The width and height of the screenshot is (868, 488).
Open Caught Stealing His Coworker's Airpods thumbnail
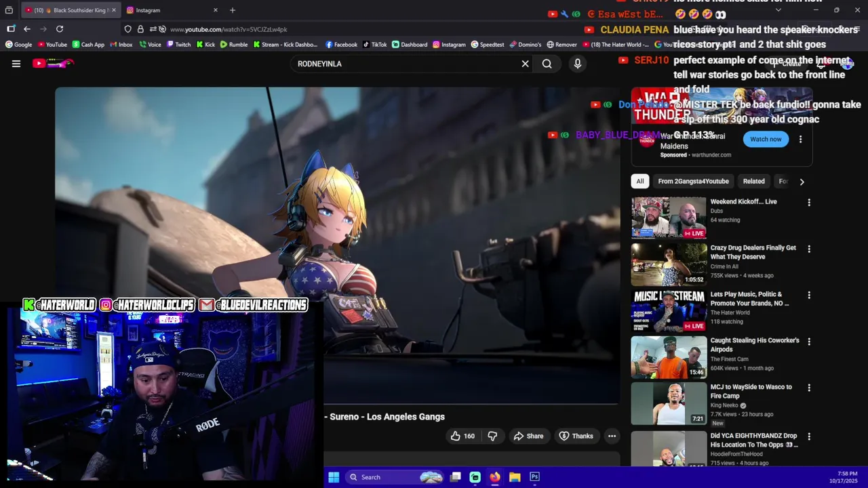tap(669, 357)
